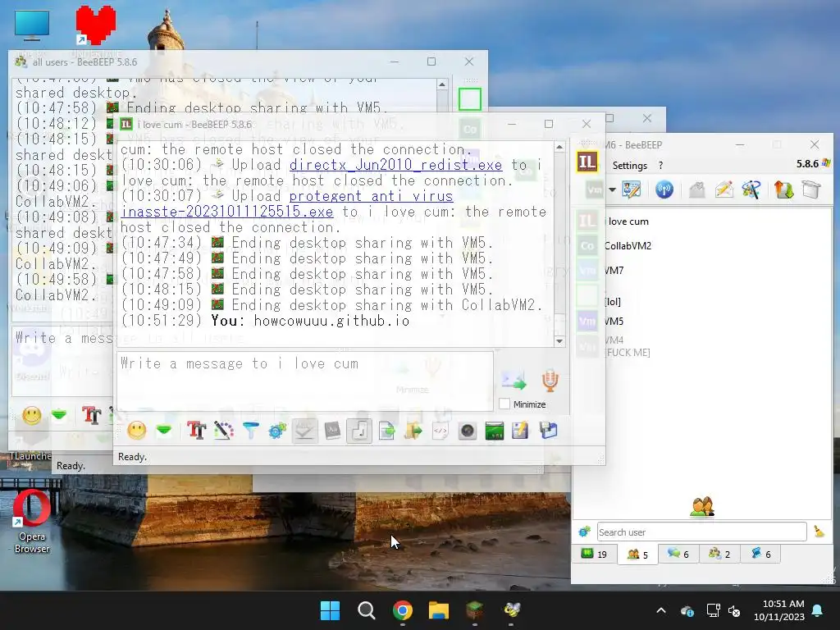840x630 pixels.
Task: Click the broom clear search icon
Action: [819, 532]
